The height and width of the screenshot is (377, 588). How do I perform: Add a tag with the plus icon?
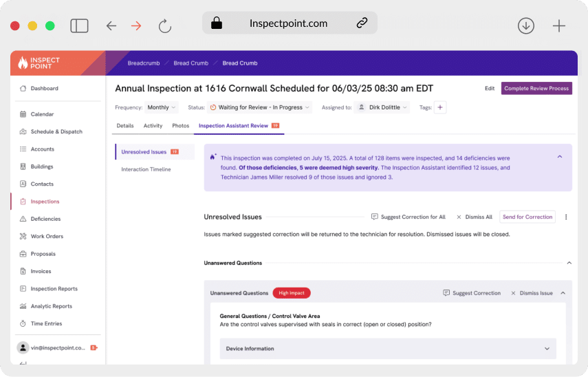coord(440,107)
